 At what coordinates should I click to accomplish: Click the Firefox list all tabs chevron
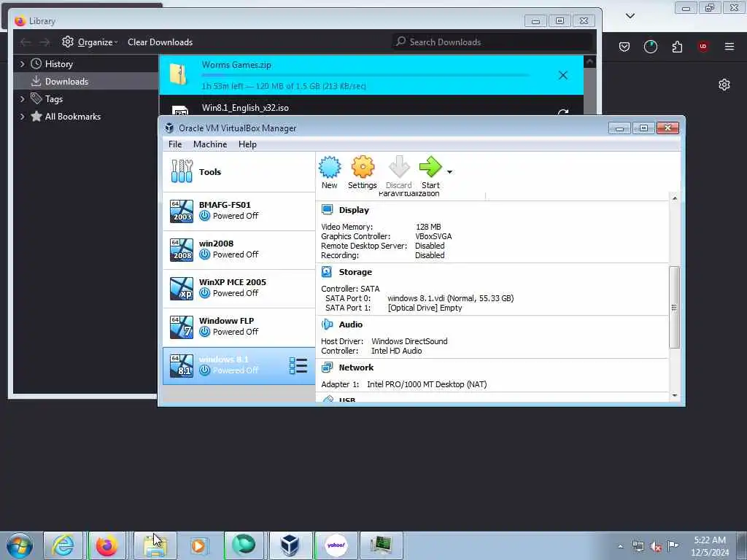pos(630,16)
